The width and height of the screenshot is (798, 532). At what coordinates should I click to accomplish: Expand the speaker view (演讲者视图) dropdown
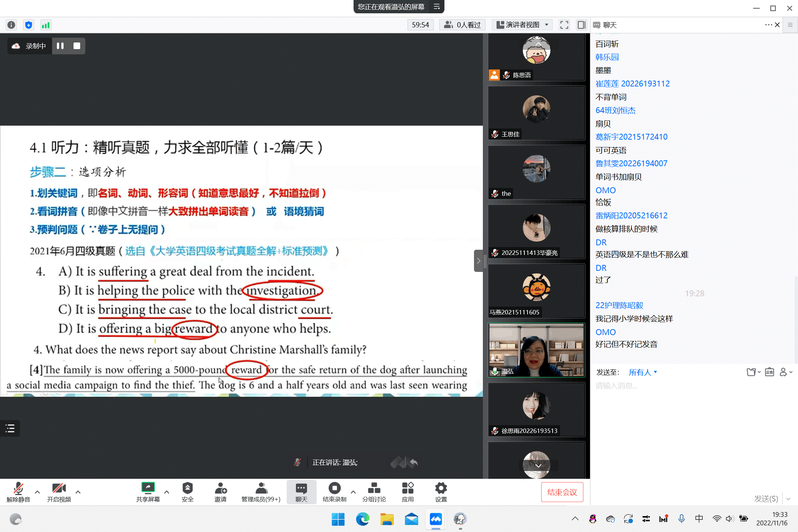pos(546,25)
